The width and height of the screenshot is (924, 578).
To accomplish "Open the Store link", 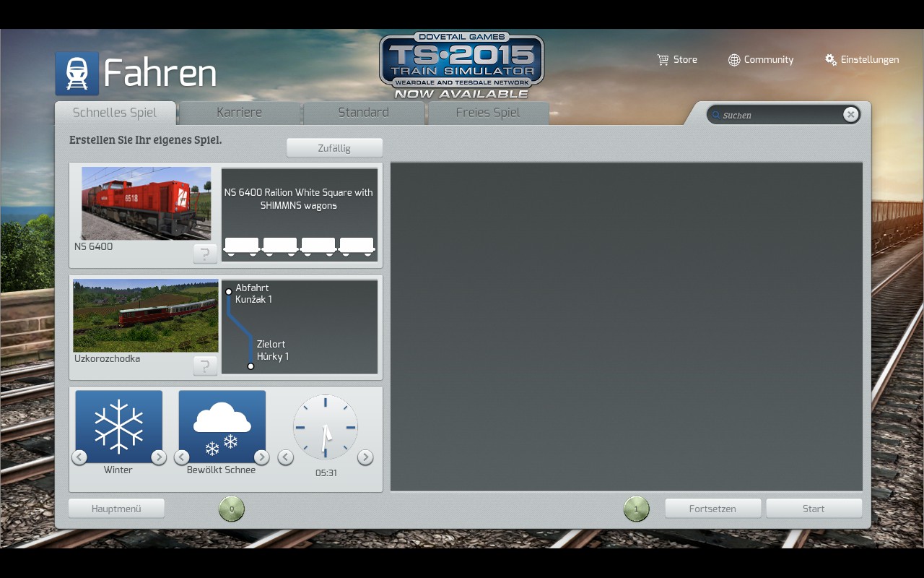I will point(685,60).
